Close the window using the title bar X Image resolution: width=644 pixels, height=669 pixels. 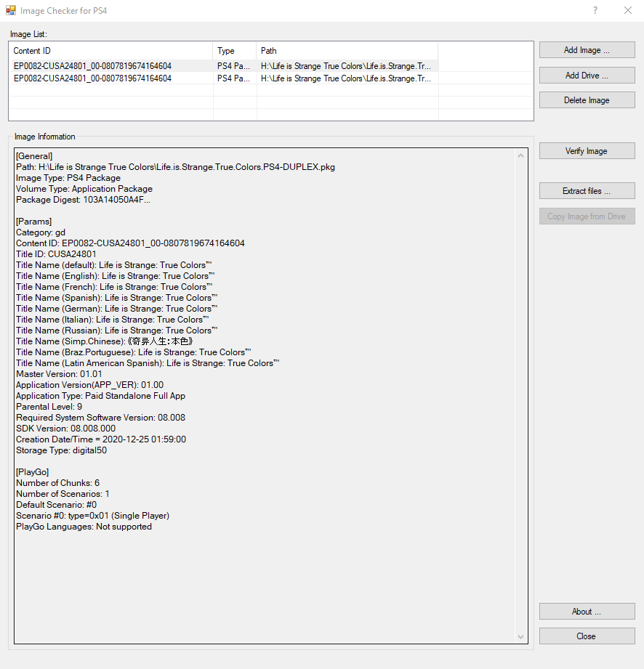pyautogui.click(x=628, y=10)
